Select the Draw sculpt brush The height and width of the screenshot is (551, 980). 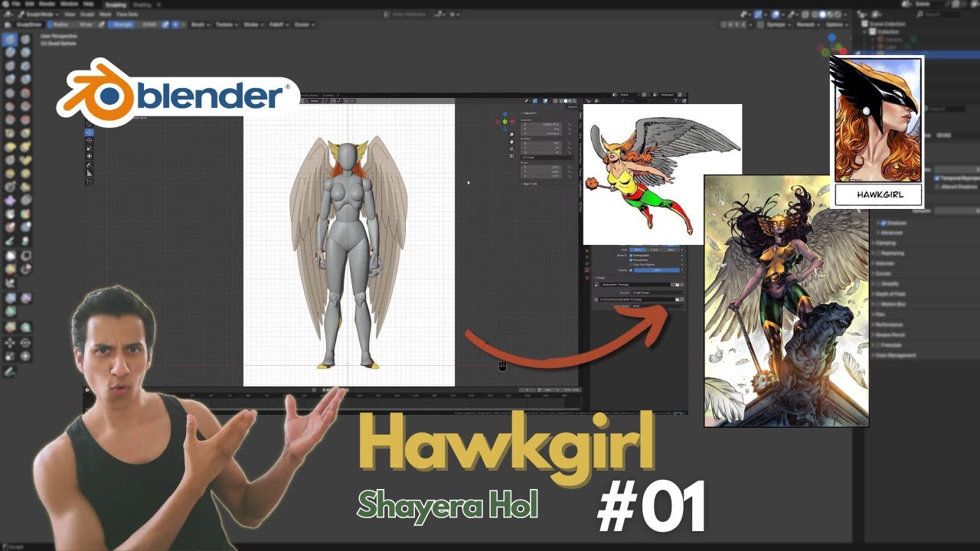click(10, 39)
